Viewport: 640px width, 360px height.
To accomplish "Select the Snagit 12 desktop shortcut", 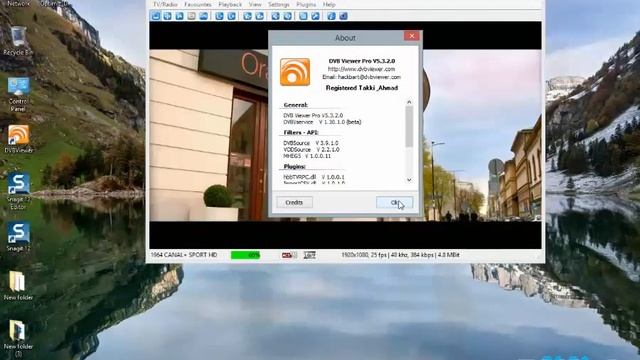I will (18, 237).
